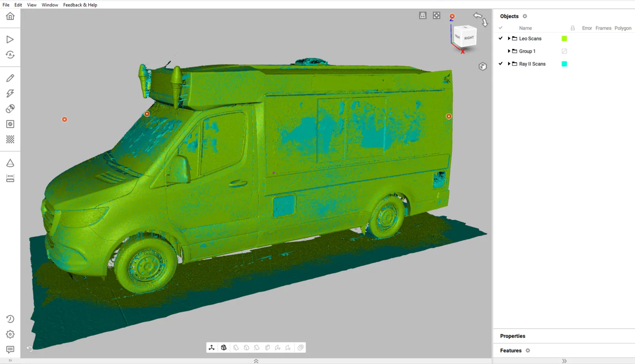This screenshot has width=635, height=364.
Task: Toggle the coordinate axes icon in bottom toolbar
Action: coord(212,348)
